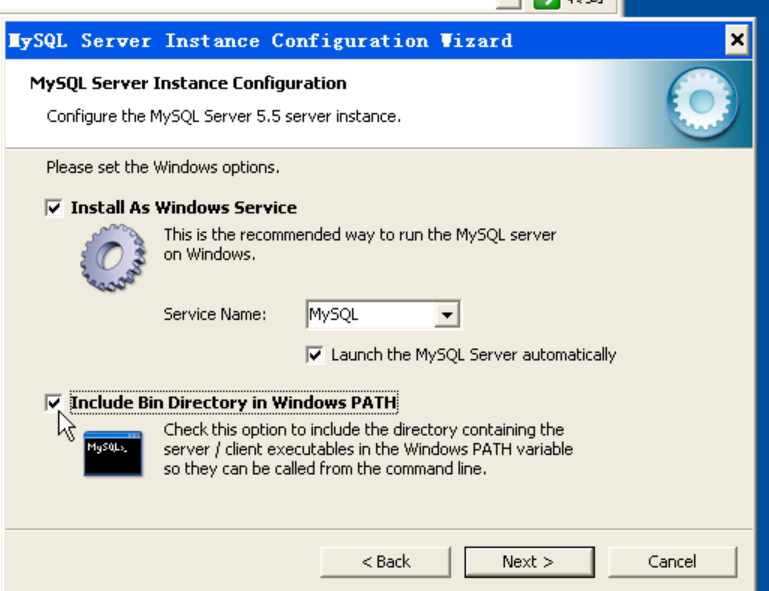Click the 'Check this option to include' description
769x591 pixels.
point(368,449)
